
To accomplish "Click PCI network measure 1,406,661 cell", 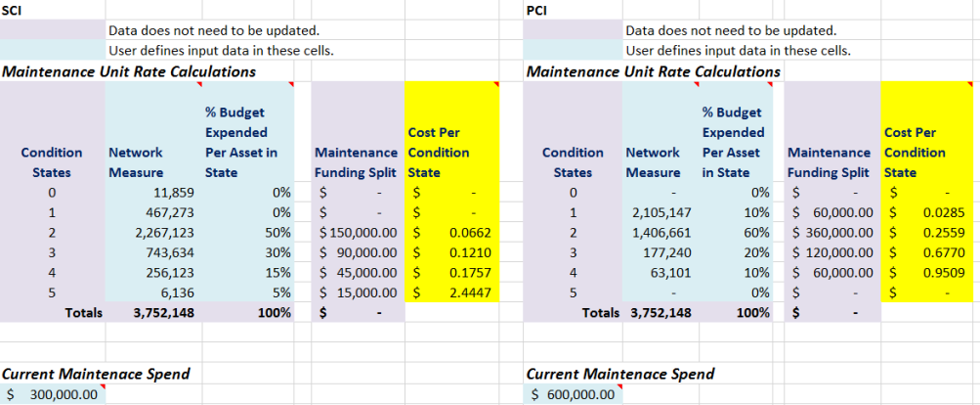I will point(660,232).
